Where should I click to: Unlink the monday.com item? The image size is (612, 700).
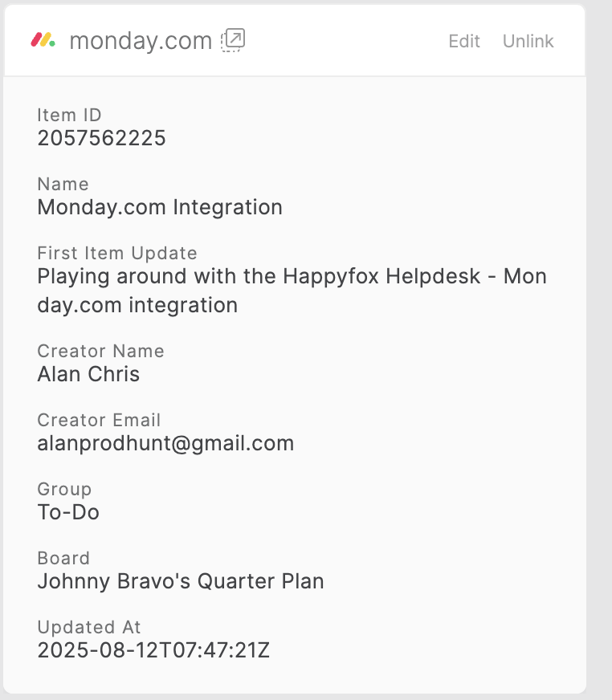pyautogui.click(x=528, y=41)
